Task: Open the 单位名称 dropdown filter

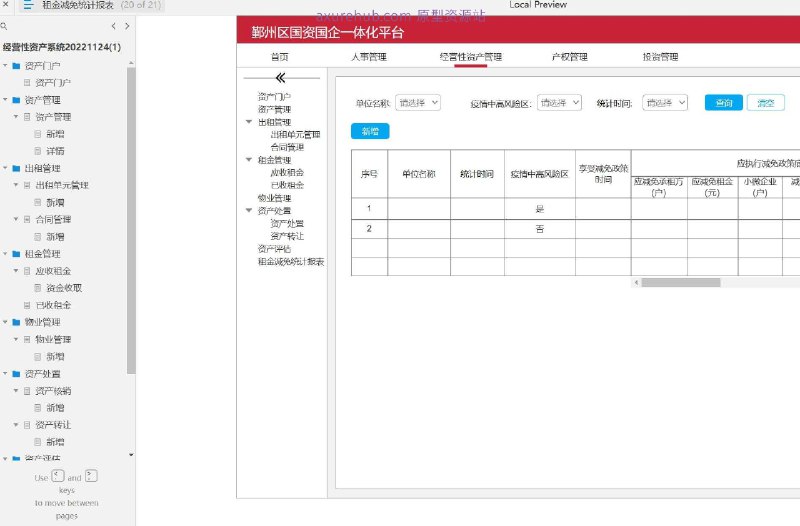Action: pos(418,103)
